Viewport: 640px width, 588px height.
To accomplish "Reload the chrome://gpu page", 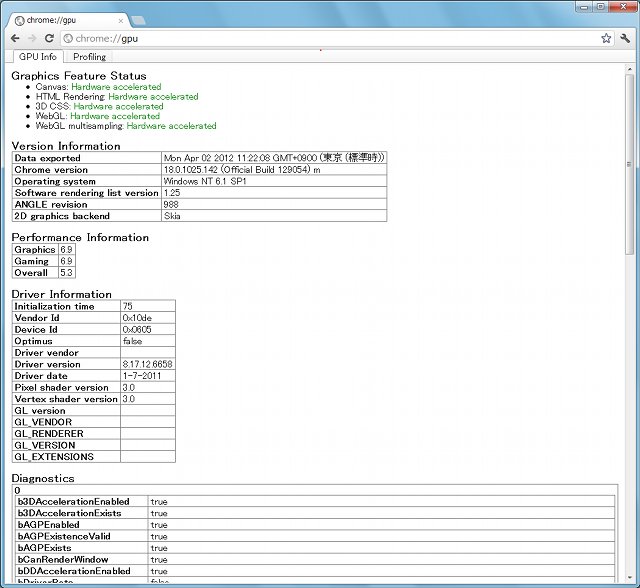I will pos(49,38).
